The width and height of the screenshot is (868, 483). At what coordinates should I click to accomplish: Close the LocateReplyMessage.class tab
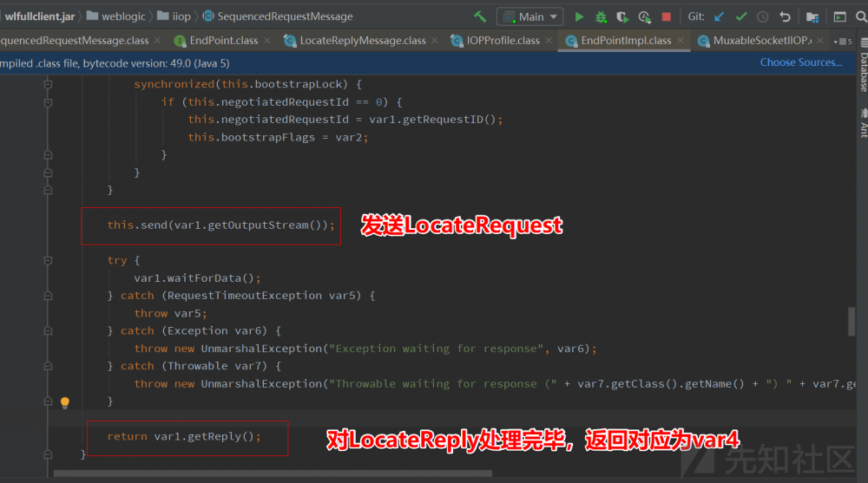click(x=435, y=41)
